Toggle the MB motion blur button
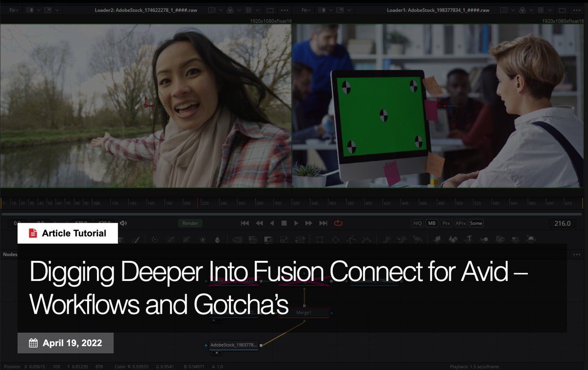The width and height of the screenshot is (588, 370). [x=432, y=223]
